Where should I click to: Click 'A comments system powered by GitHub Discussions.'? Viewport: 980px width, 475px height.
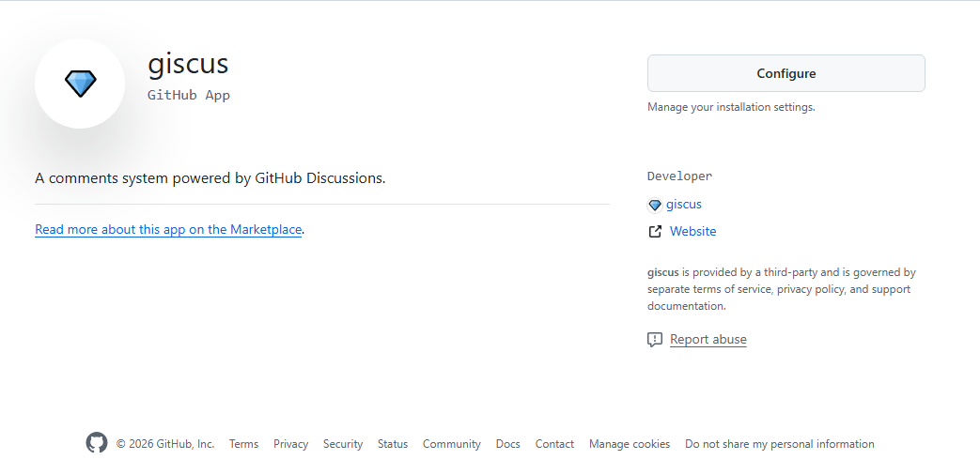point(210,178)
